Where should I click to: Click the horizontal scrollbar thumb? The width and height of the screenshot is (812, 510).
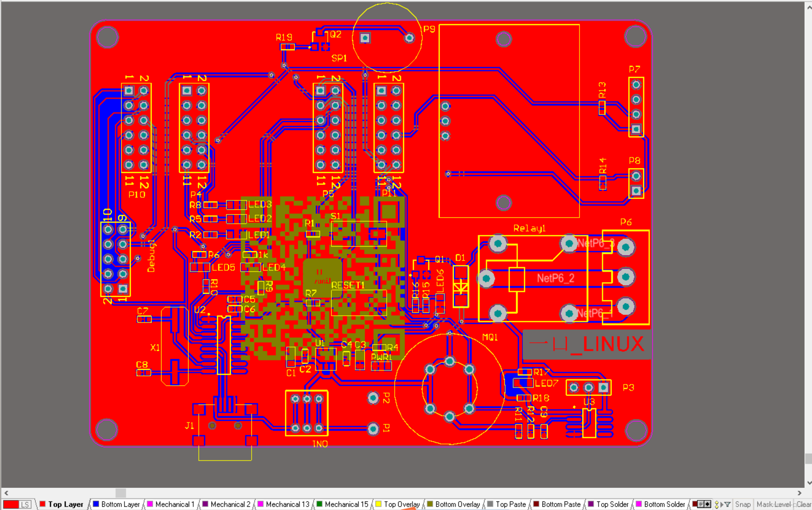120,493
